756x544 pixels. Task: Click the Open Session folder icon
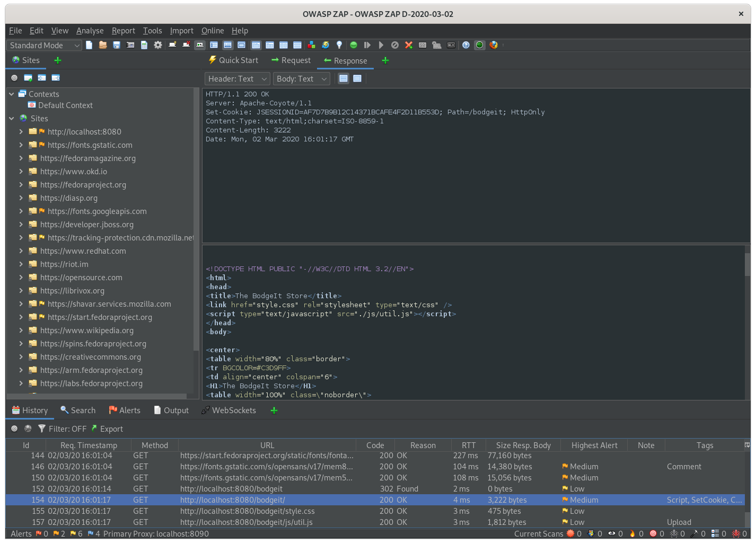pyautogui.click(x=103, y=45)
